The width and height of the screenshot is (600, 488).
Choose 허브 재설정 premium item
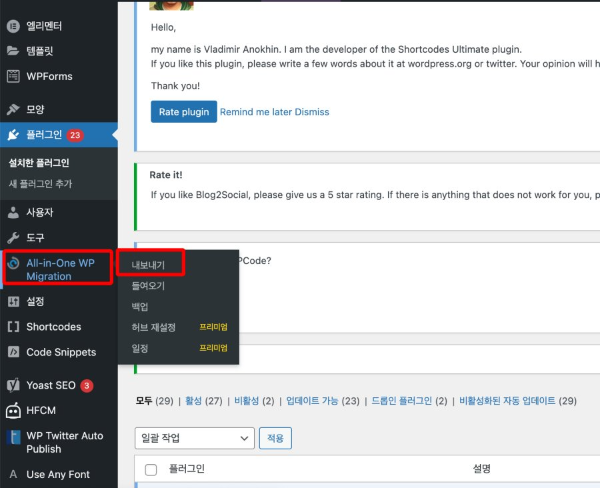click(x=153, y=327)
